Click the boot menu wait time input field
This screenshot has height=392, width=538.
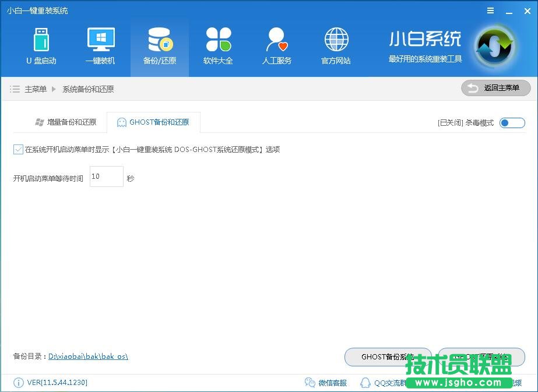tap(106, 176)
